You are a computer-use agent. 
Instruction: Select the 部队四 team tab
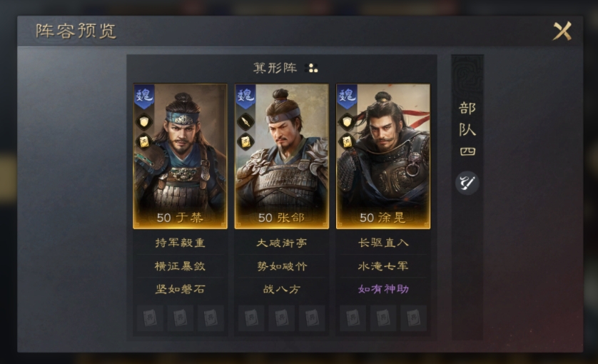coord(467,129)
